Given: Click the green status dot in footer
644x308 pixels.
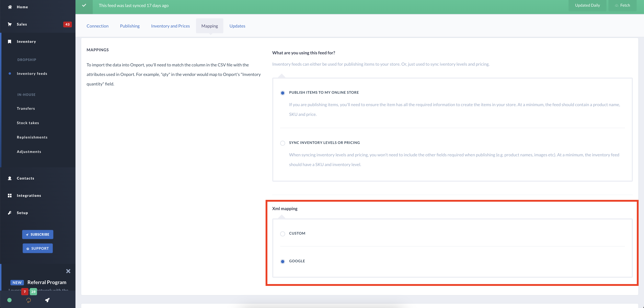Looking at the screenshot, I should [10, 300].
